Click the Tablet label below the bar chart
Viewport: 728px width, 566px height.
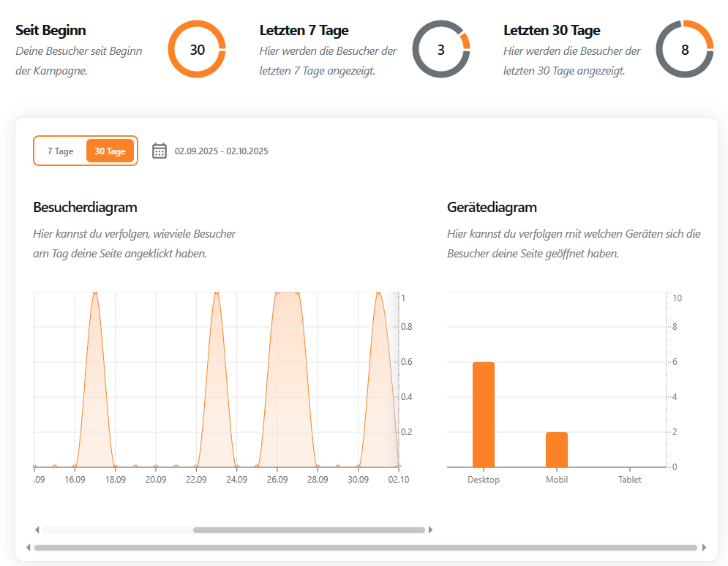(630, 479)
